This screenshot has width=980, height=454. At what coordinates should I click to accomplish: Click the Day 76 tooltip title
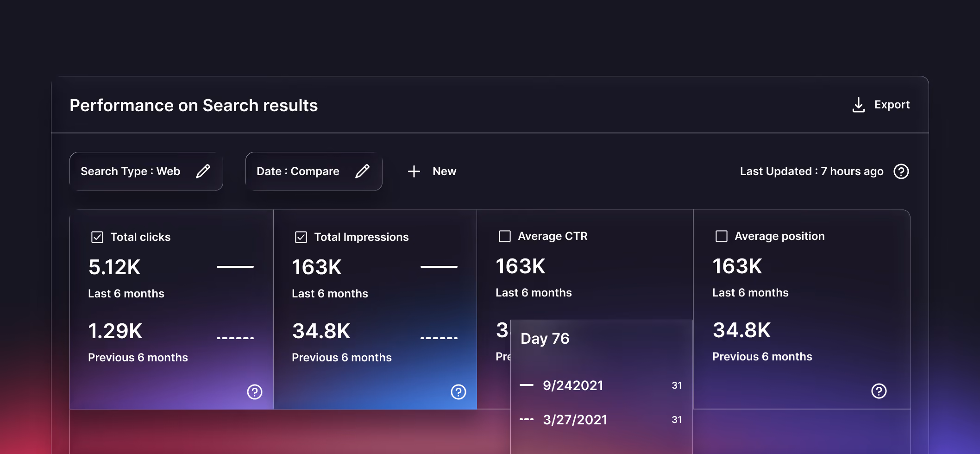point(545,339)
